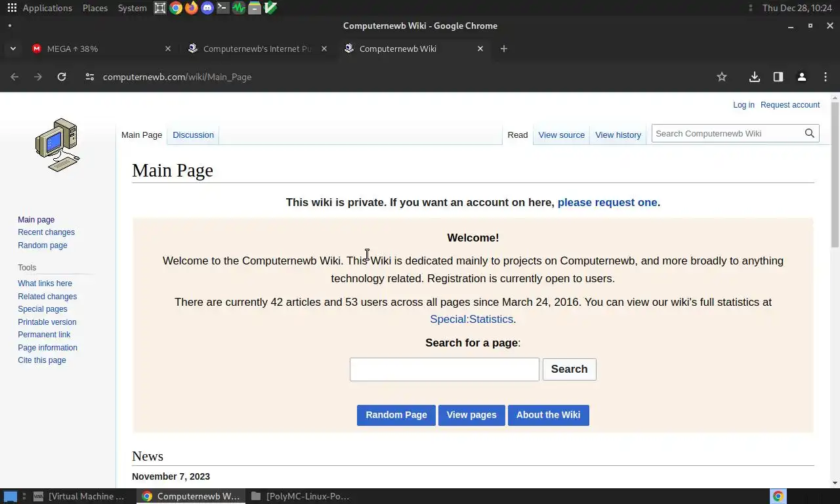Open the Discussion tab
Viewport: 840px width, 504px height.
coord(193,135)
